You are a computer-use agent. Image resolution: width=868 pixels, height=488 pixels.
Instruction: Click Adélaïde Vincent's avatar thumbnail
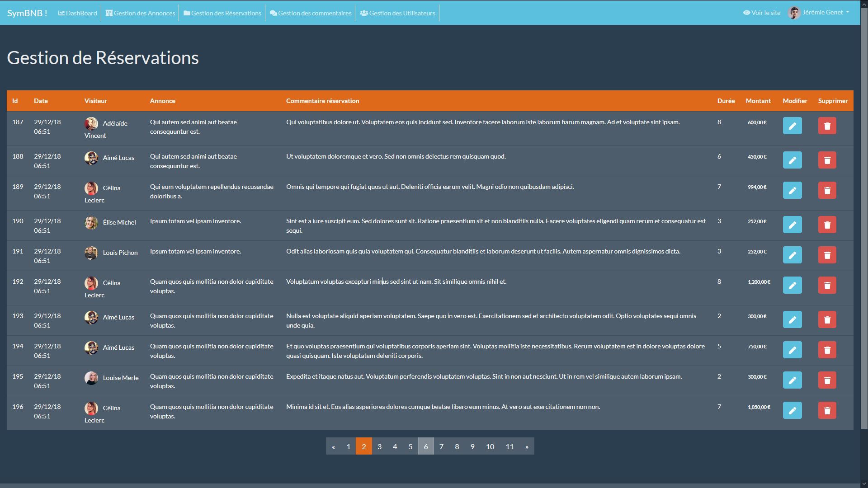[x=91, y=123]
